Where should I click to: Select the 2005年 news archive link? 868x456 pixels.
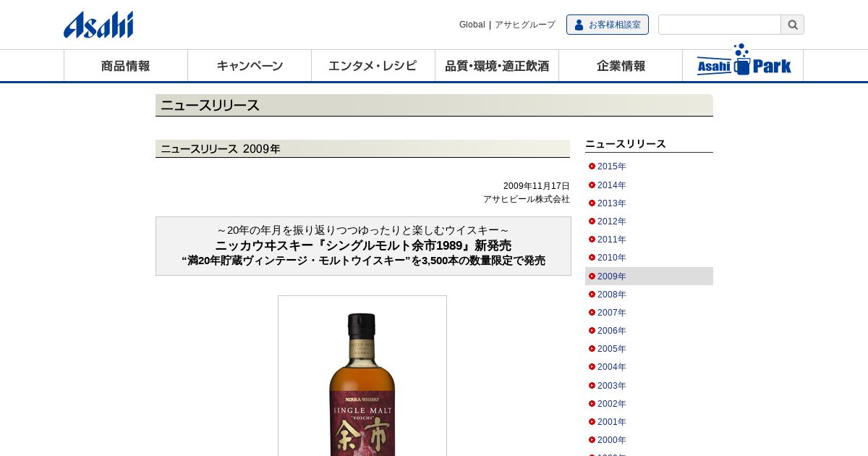pos(612,349)
